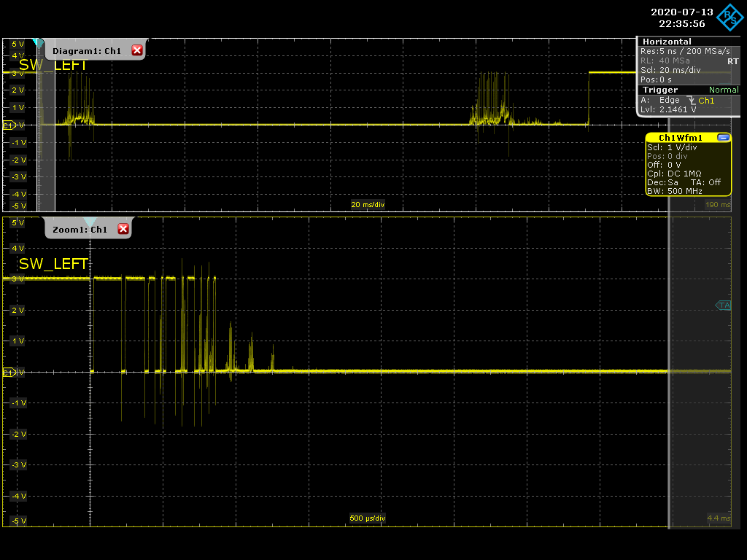Open the Horizontal settings header

[667, 42]
